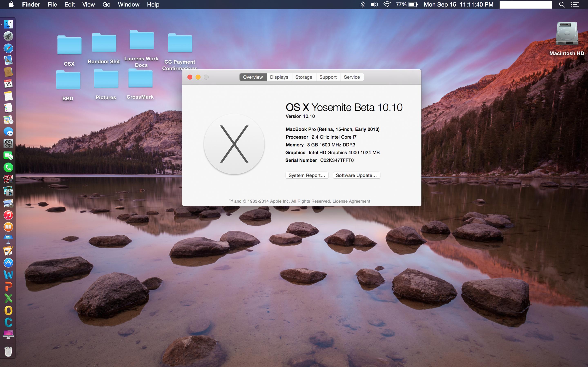The height and width of the screenshot is (367, 588).
Task: Open Notification Center list icon
Action: point(575,4)
